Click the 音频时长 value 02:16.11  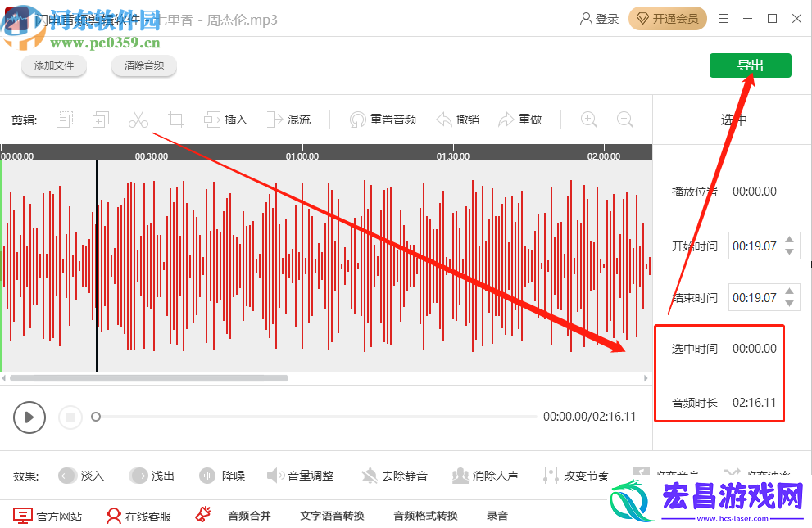click(x=755, y=402)
